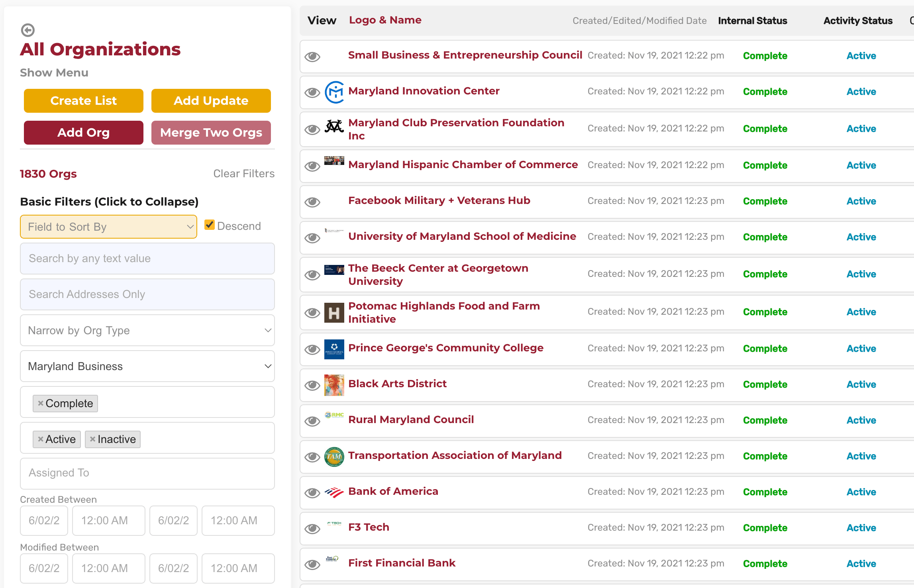Click Maryland Hispanic Chamber of Commerce logo
The height and width of the screenshot is (588, 914).
[x=334, y=161]
